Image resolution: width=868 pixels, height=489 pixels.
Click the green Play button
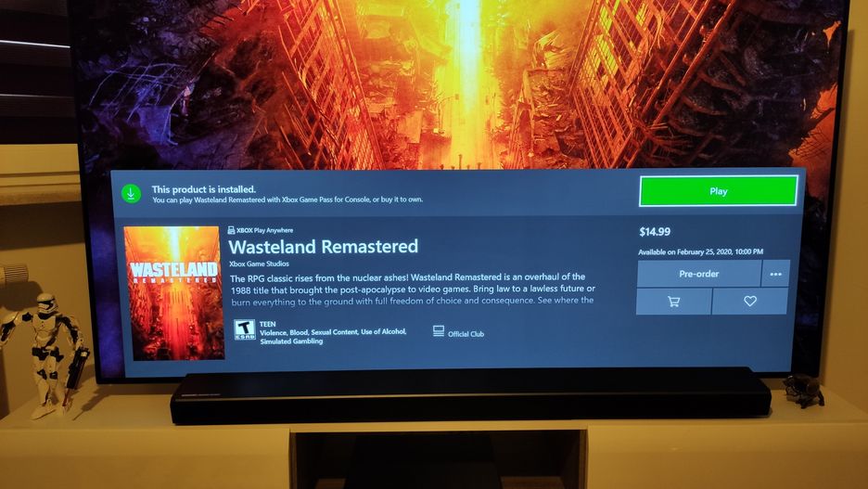click(718, 191)
